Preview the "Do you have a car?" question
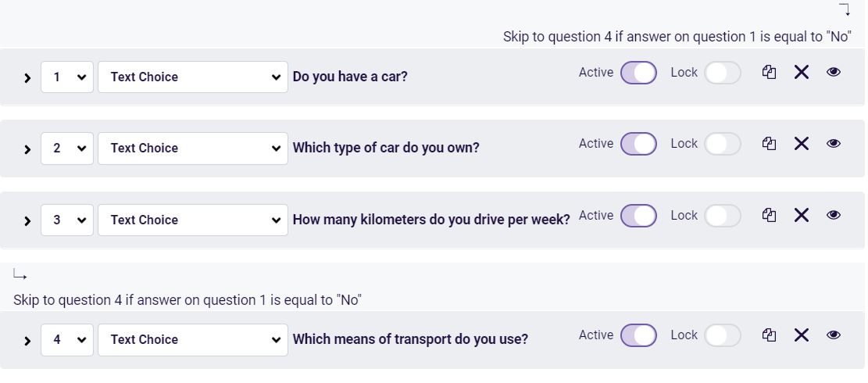 (834, 72)
